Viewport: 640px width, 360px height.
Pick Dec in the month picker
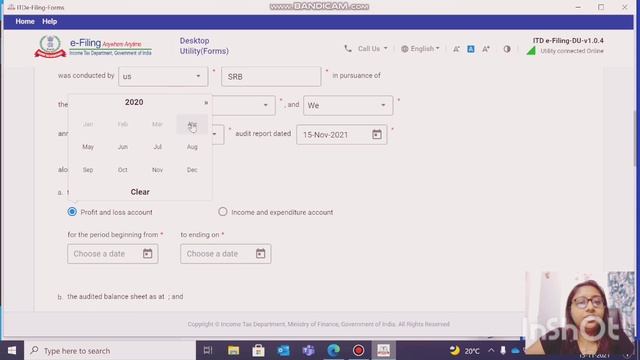pyautogui.click(x=192, y=170)
